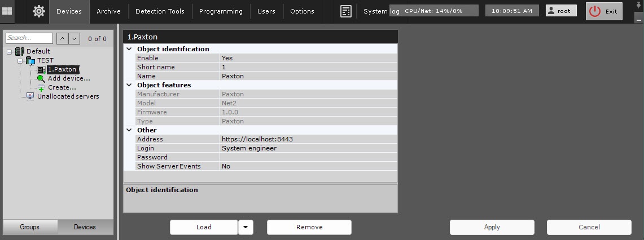Open the Load button dropdown arrow
644x240 pixels.
246,227
